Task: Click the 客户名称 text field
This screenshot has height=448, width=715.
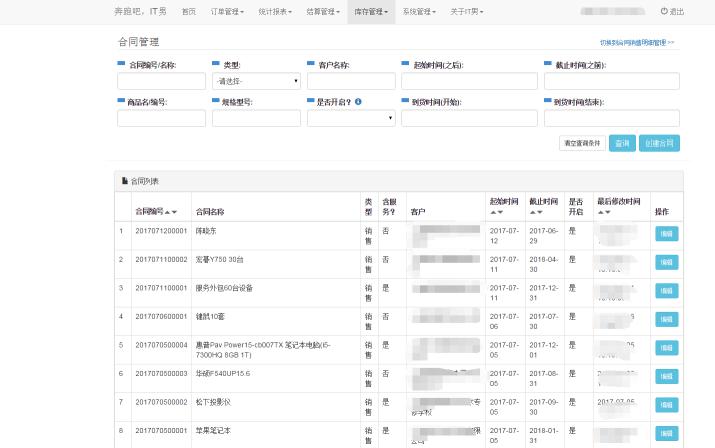Action: coord(352,81)
